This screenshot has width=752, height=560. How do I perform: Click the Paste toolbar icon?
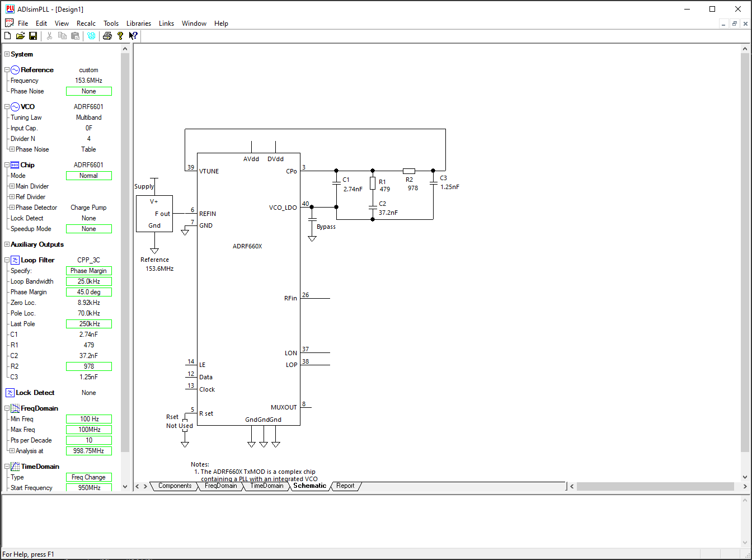(75, 36)
